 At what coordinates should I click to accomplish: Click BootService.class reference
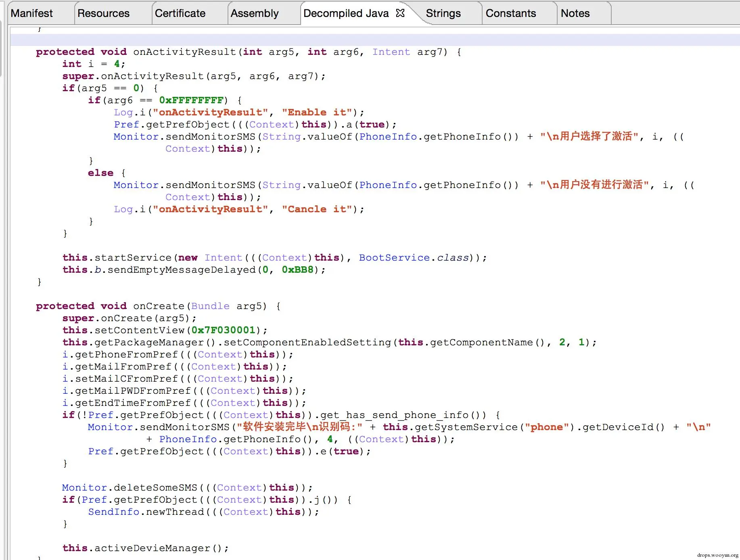pyautogui.click(x=414, y=258)
